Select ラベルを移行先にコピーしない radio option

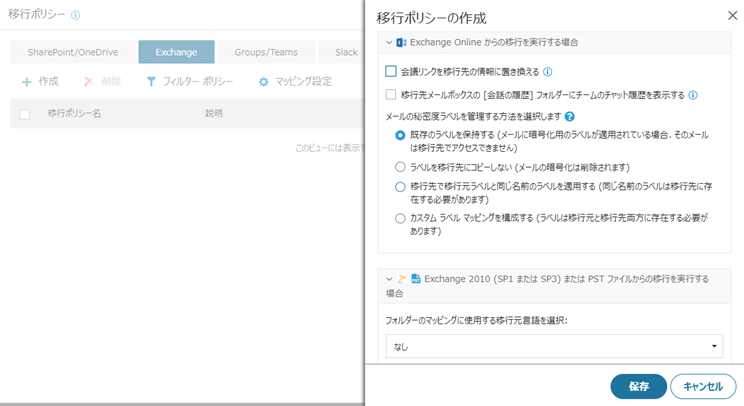400,167
